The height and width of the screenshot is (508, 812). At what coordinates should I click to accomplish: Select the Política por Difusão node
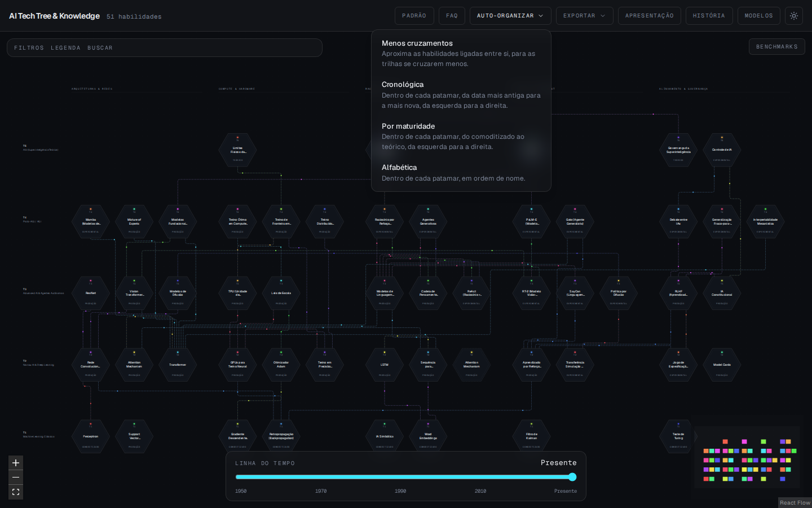[x=619, y=294]
